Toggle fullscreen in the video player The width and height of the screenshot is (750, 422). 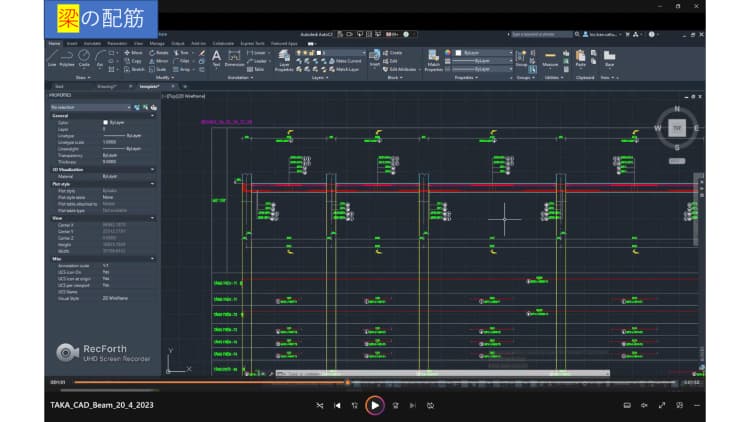tap(662, 405)
